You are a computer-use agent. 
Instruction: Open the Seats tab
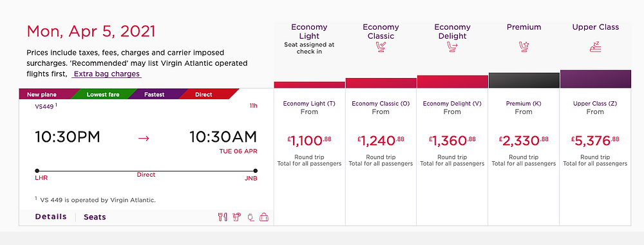point(95,217)
